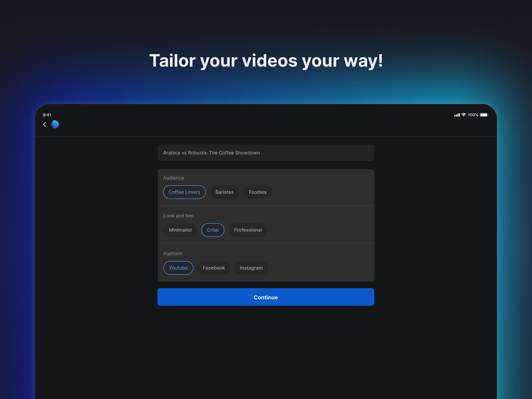Image resolution: width=532 pixels, height=399 pixels.
Task: Click the video title input field
Action: point(266,153)
